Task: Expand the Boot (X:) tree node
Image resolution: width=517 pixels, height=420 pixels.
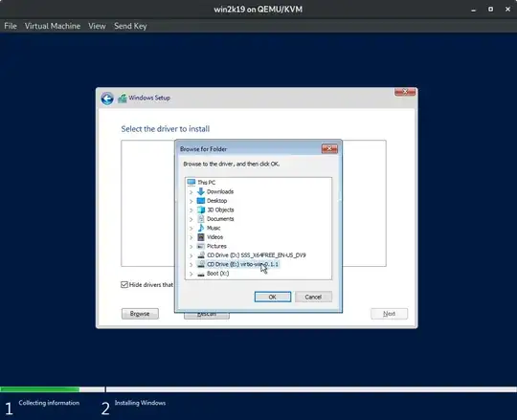Action: click(191, 274)
